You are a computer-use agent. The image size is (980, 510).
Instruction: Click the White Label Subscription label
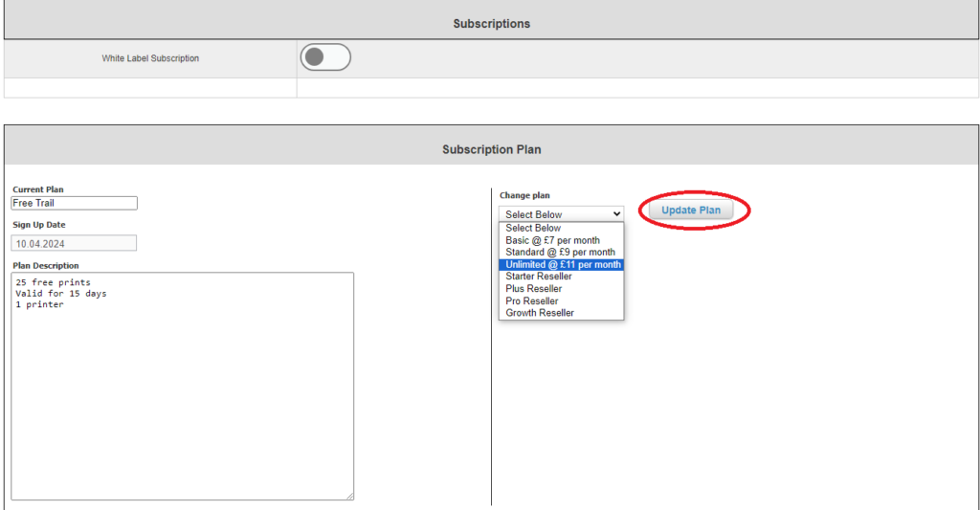[x=150, y=58]
